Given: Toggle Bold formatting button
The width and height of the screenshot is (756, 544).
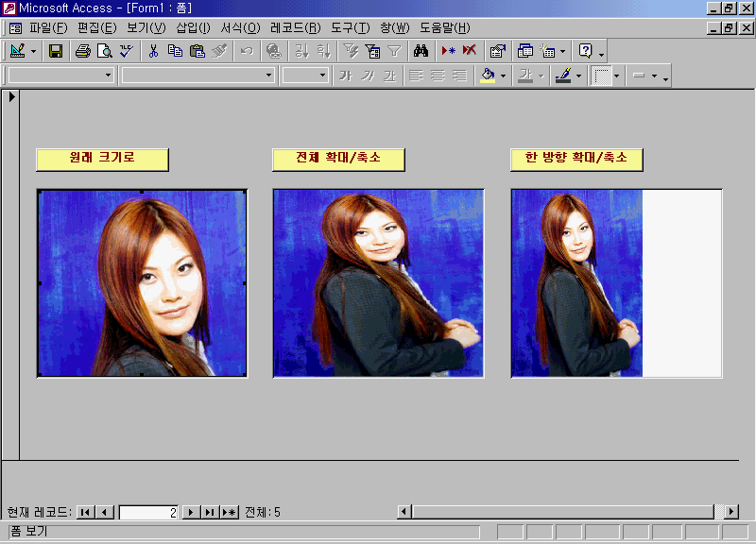Looking at the screenshot, I should coord(346,76).
